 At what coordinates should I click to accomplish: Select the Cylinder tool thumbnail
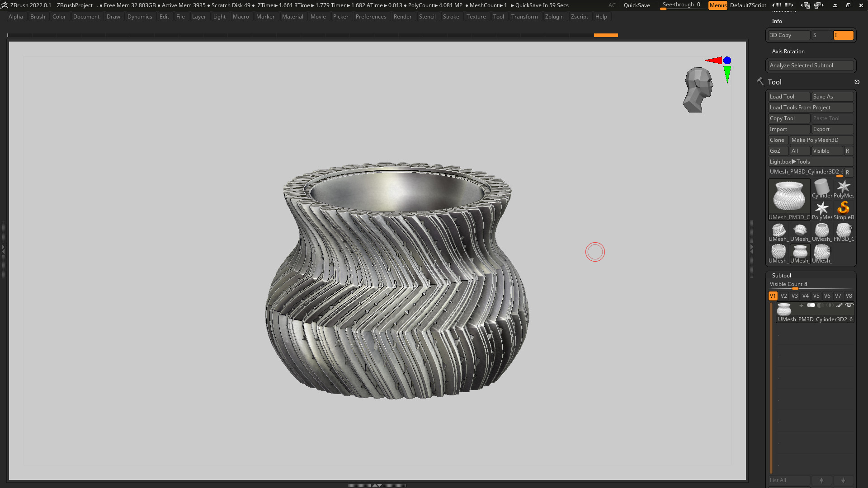tap(822, 188)
